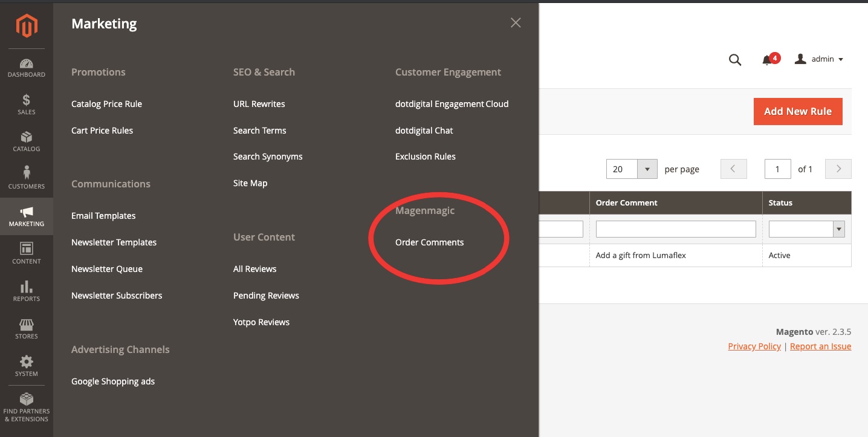Click the Order Comment filter input
This screenshot has height=437, width=868.
[676, 228]
